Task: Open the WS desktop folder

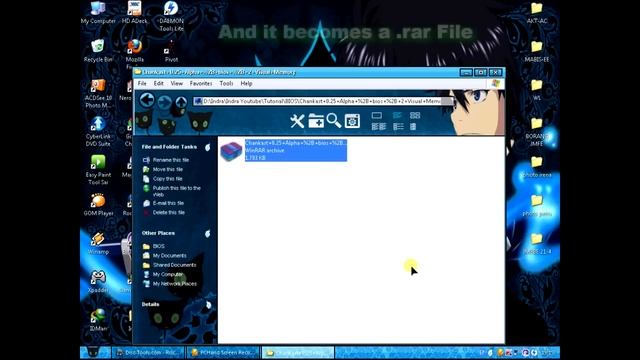Action: coord(537,90)
